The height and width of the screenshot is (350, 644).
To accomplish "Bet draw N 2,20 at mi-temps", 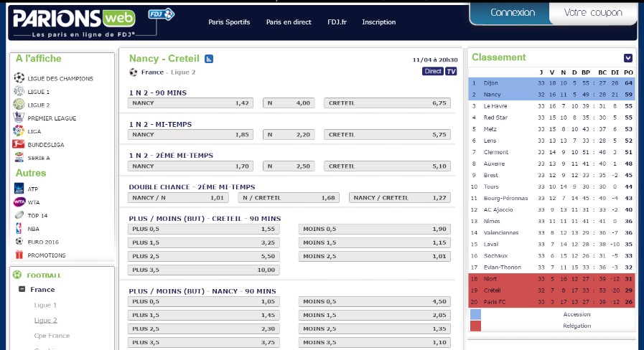I will (x=289, y=135).
